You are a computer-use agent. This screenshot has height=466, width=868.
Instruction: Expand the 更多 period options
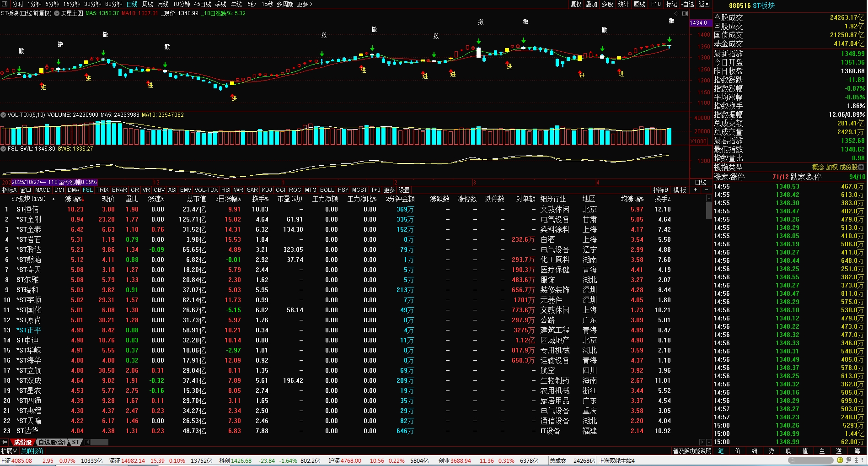coord(305,4)
